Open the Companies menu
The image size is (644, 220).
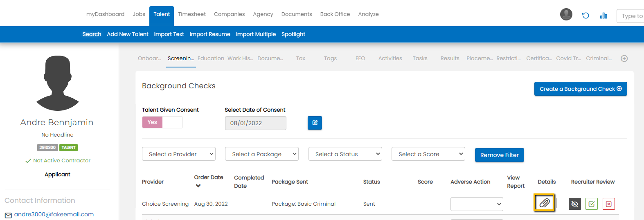tap(229, 14)
